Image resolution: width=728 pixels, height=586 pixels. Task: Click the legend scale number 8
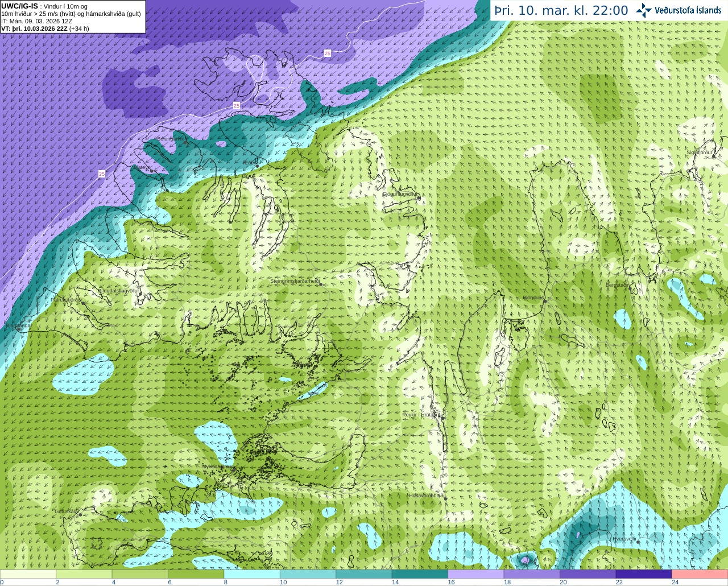click(226, 582)
